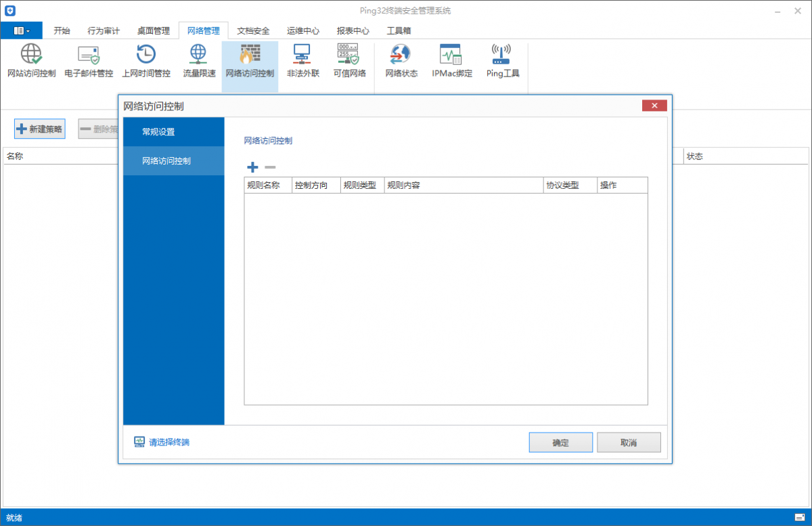Switch to 运维中心 ribbon tab

[303, 30]
